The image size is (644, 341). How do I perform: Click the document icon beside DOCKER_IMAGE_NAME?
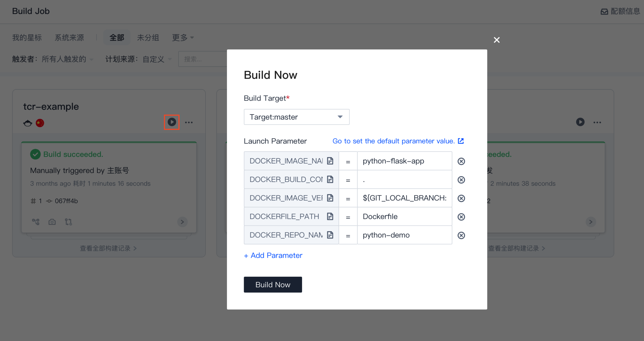tap(330, 161)
